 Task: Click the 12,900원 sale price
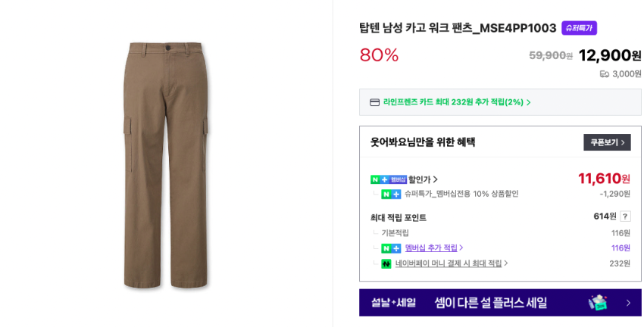(x=609, y=55)
